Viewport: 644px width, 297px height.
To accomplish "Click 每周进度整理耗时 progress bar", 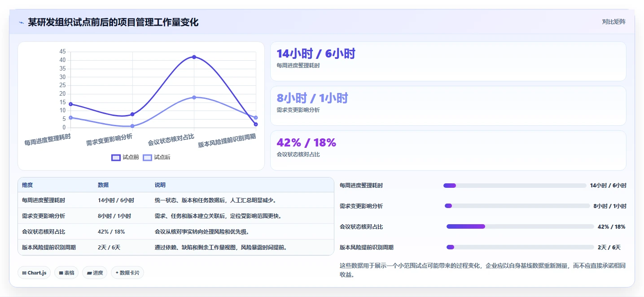I will [x=515, y=186].
